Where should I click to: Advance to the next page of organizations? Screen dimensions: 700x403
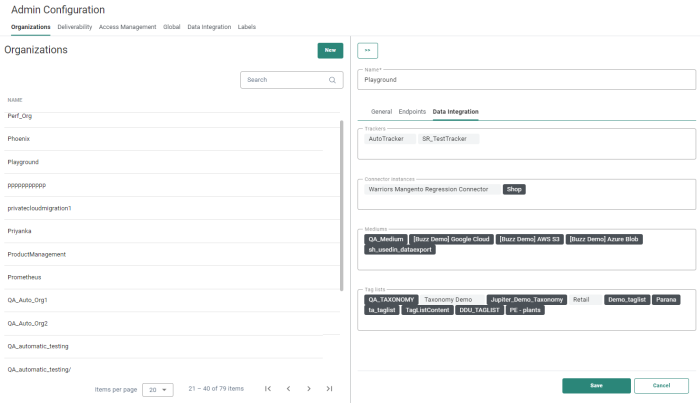(309, 388)
